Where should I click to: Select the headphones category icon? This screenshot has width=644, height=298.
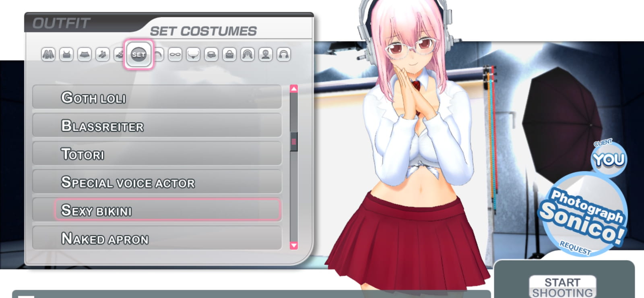coord(284,54)
